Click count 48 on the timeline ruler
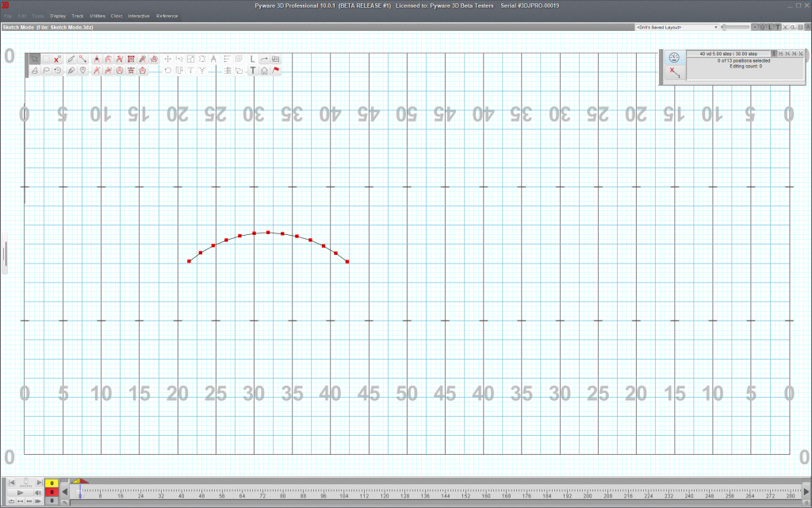 [x=201, y=495]
